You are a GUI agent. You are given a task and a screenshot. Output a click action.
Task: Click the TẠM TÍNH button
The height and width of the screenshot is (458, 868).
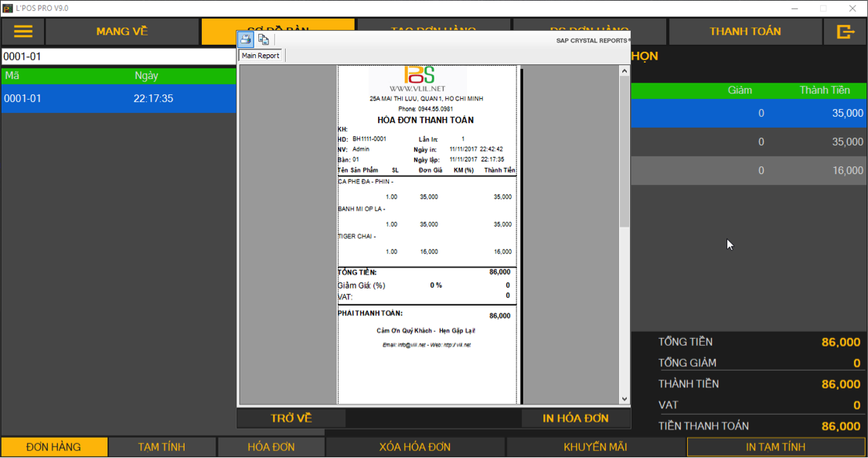(162, 446)
